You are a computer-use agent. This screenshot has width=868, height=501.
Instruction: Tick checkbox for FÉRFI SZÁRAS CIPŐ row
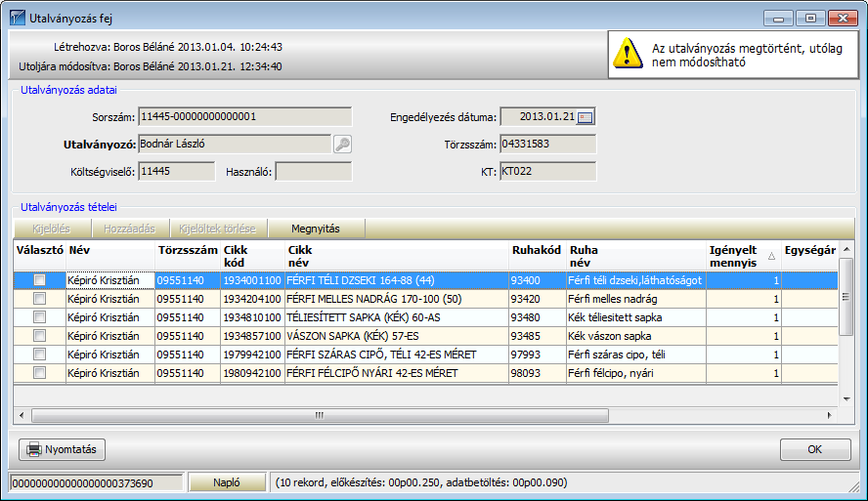[39, 355]
